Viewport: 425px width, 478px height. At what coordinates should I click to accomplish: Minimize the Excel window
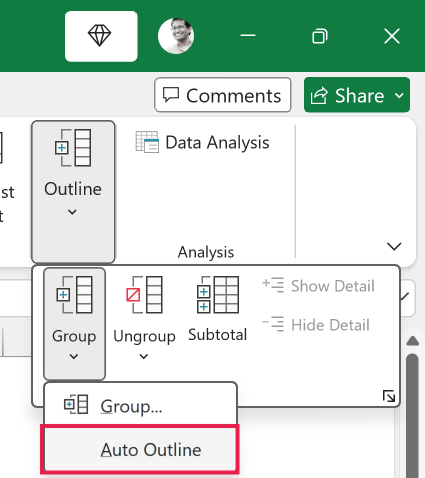248,35
